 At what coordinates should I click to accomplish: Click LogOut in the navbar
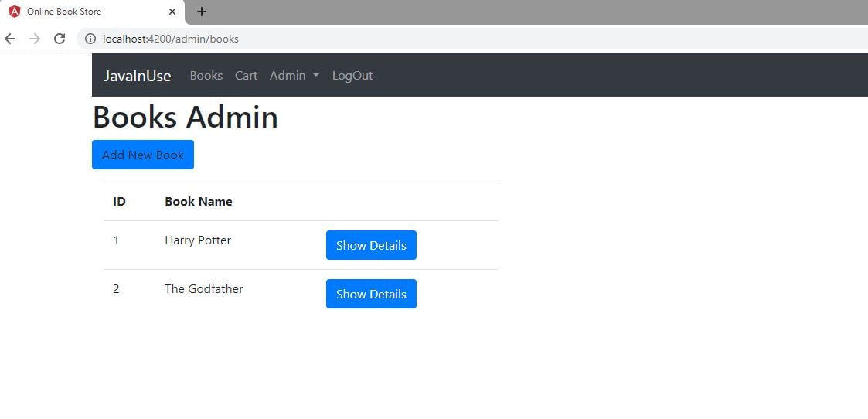(x=352, y=75)
